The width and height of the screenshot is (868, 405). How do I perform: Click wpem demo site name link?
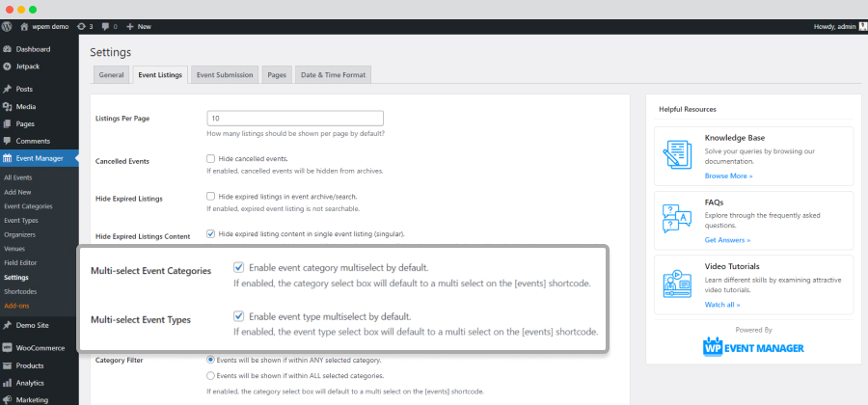coord(49,26)
